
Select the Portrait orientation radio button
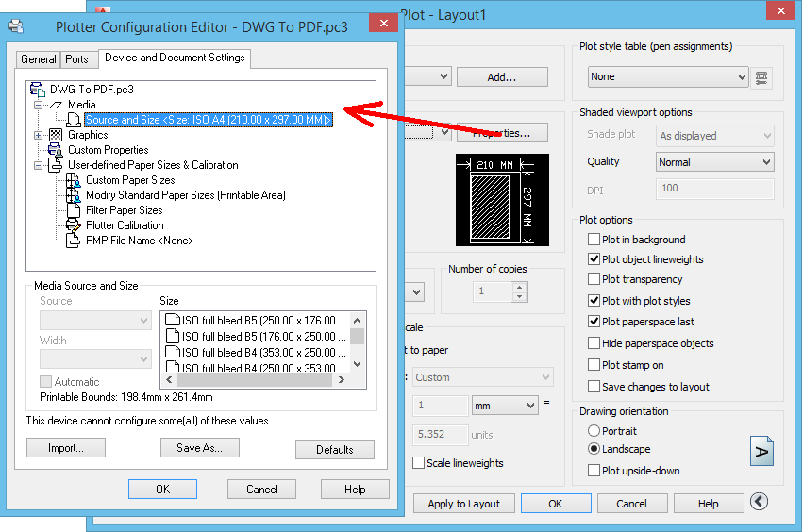pyautogui.click(x=594, y=430)
